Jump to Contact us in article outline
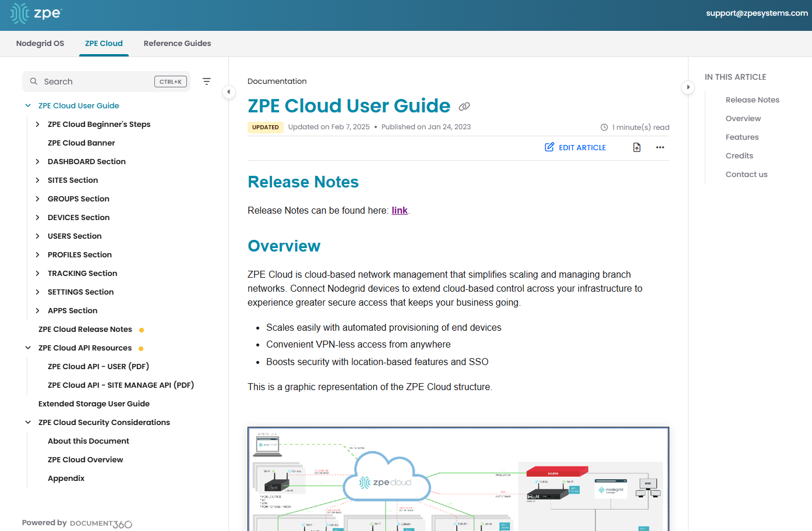The image size is (812, 531). [x=746, y=174]
